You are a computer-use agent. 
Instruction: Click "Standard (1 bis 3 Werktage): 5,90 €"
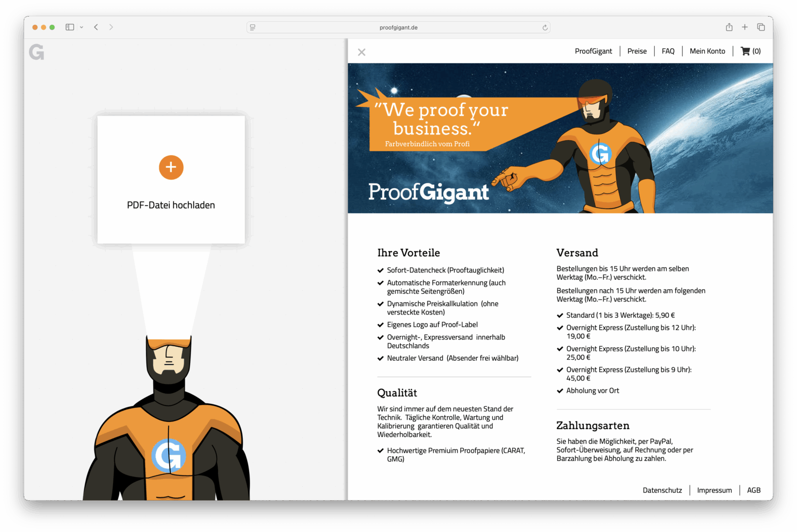pos(620,315)
